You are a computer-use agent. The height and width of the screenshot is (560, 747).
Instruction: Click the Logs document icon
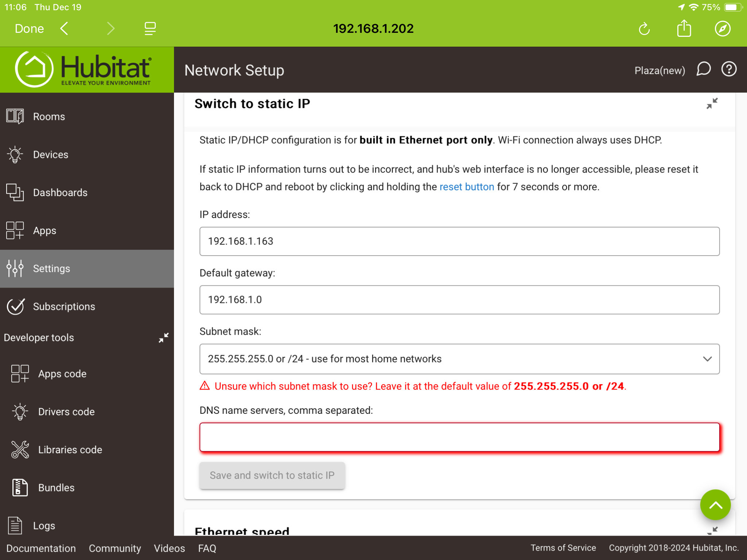point(15,526)
